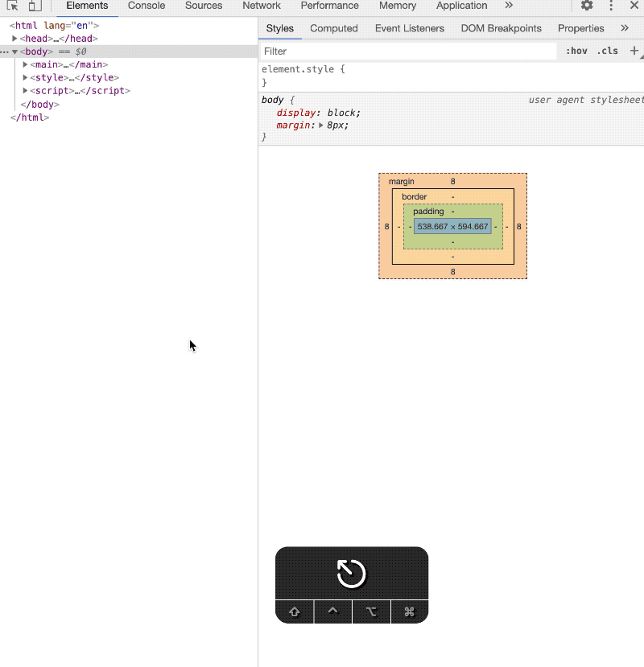Toggle the .cls class editor
This screenshot has height=667, width=644.
tap(608, 51)
